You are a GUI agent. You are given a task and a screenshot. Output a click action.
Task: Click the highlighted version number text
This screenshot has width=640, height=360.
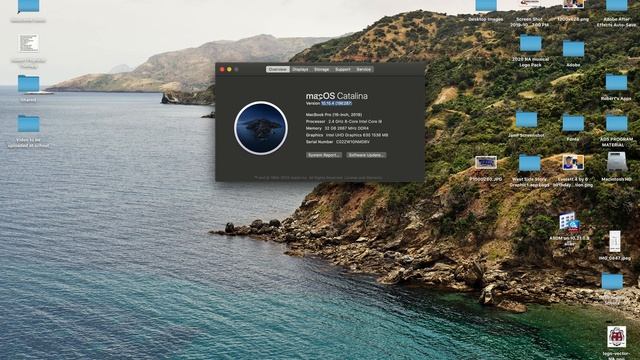tap(336, 103)
